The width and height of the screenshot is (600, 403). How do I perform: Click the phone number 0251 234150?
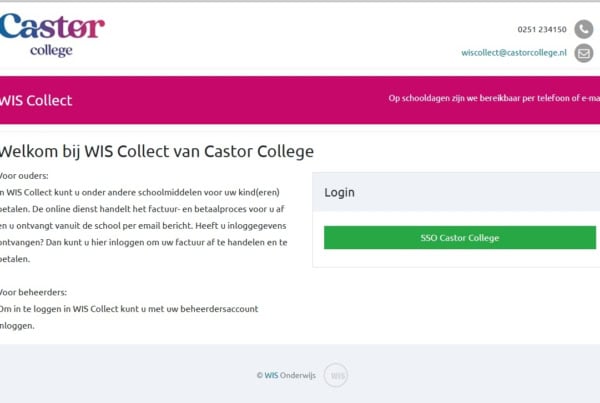(542, 29)
